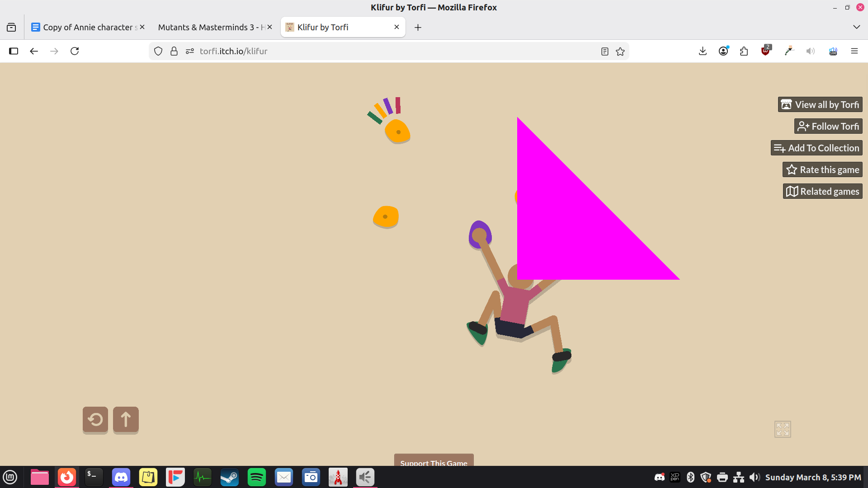The width and height of the screenshot is (868, 488).
Task: Toggle the Firefox sidebar button
Action: click(x=14, y=51)
